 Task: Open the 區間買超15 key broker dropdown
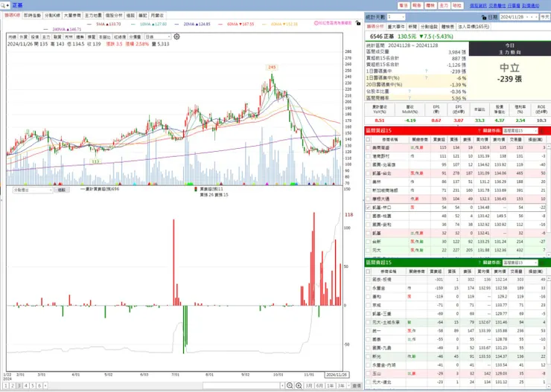pyautogui.click(x=520, y=131)
